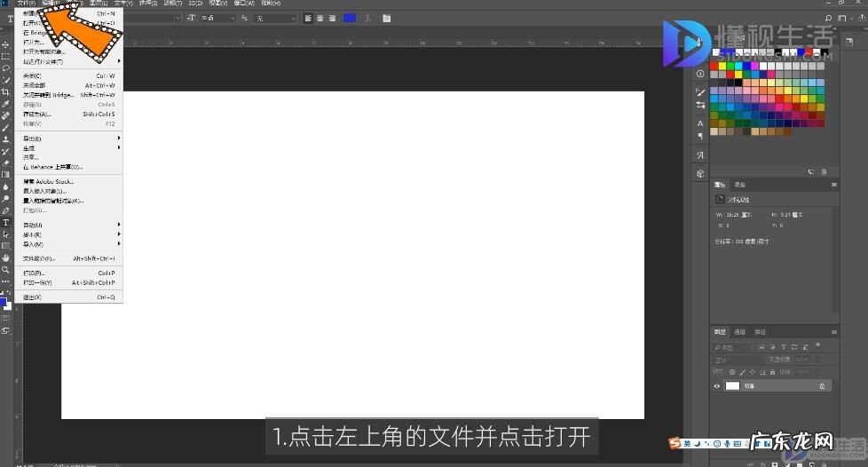Toggle lock all icon in Layers panel
Image resolution: width=868 pixels, height=467 pixels.
click(x=772, y=372)
